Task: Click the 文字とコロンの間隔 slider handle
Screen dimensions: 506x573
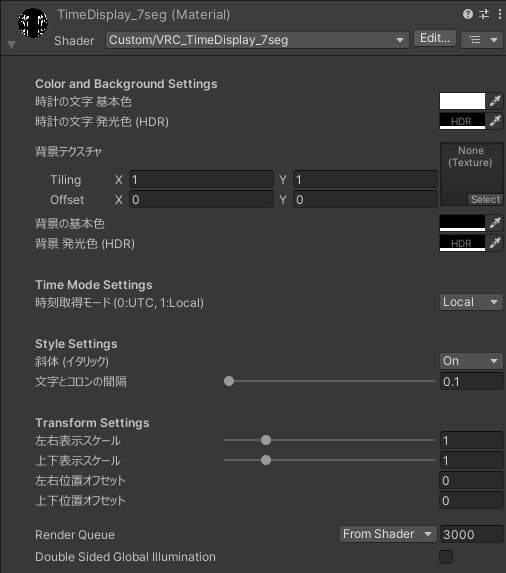Action: click(x=229, y=381)
